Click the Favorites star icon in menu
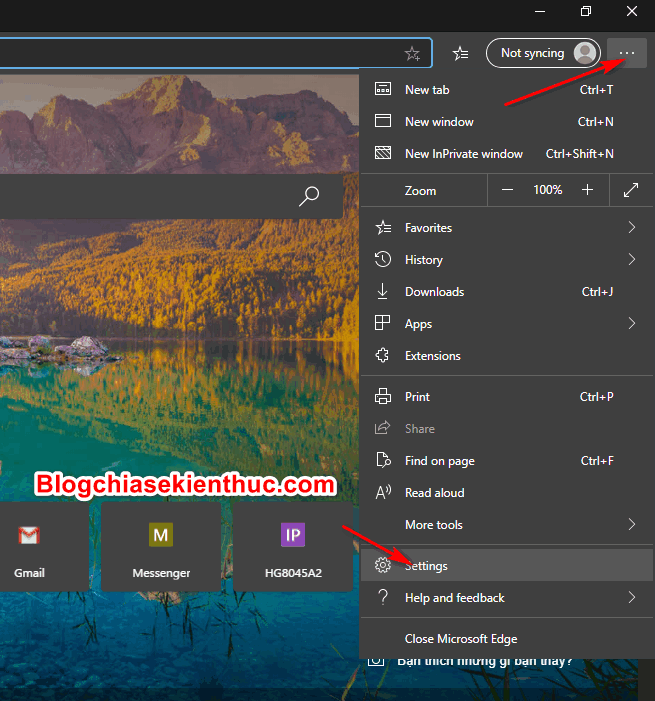This screenshot has width=655, height=701. tap(383, 228)
